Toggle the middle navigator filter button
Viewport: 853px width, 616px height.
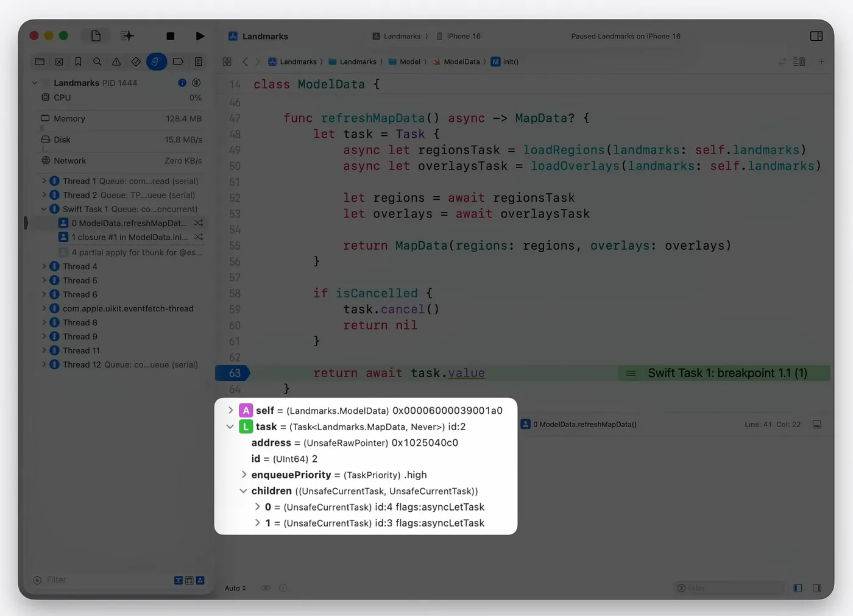click(x=189, y=580)
